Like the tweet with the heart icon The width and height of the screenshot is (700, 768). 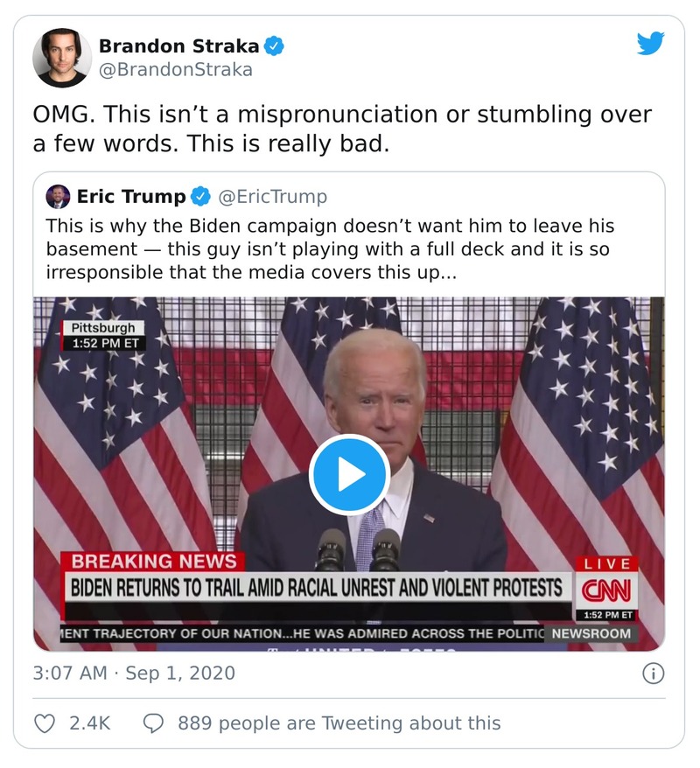point(44,723)
